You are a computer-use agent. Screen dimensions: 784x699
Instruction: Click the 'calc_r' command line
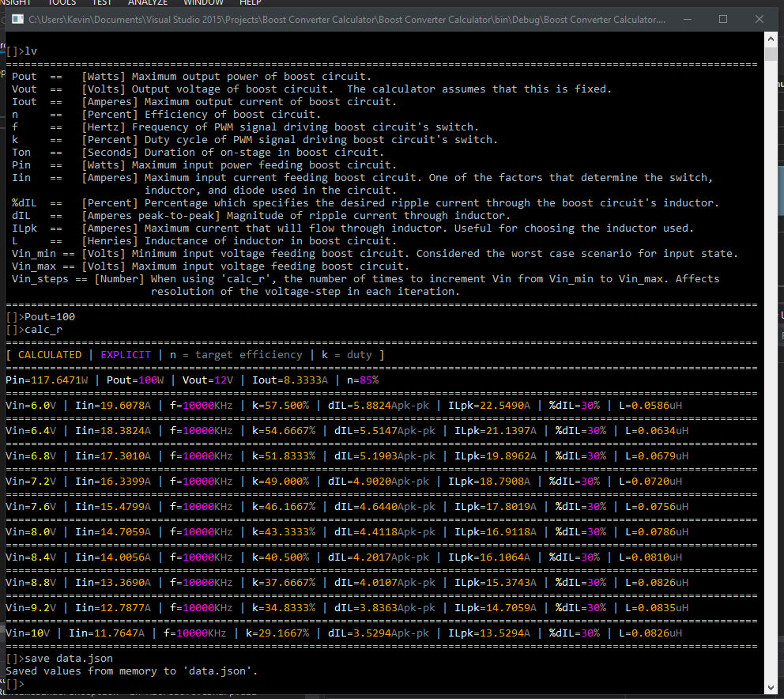coord(43,329)
